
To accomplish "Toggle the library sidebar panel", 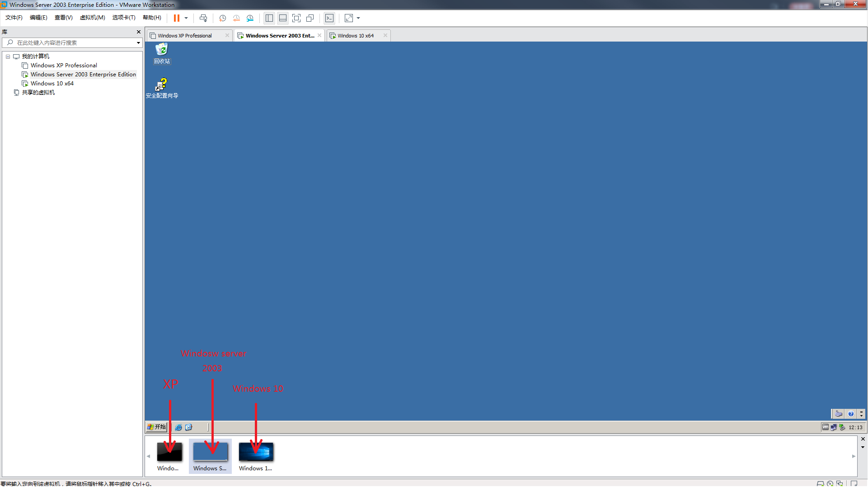I will [269, 18].
